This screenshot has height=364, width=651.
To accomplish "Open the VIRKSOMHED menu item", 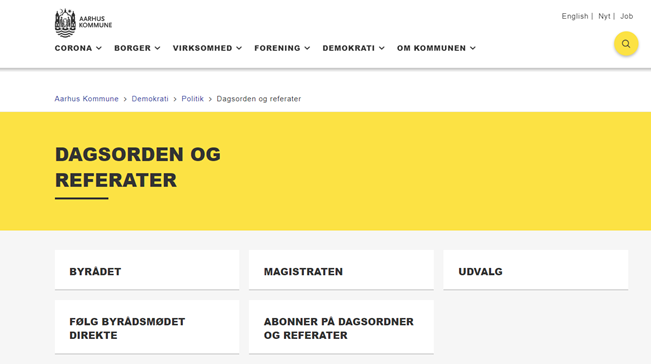I will pos(203,48).
